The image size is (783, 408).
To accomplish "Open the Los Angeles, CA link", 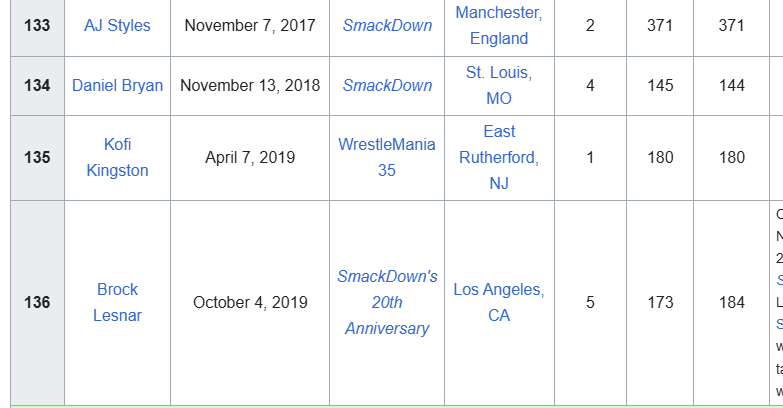I will pos(499,302).
